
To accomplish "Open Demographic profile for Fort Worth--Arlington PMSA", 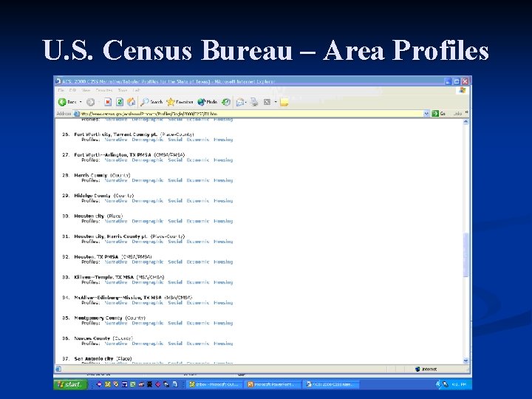I will click(x=148, y=160).
